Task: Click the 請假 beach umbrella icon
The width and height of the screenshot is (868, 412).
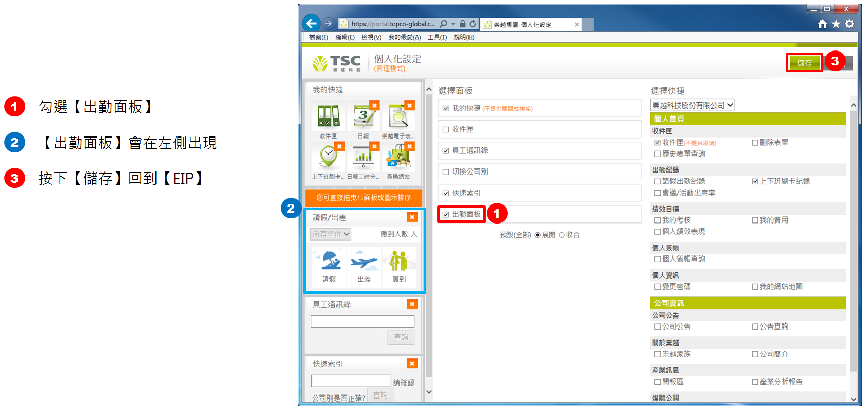Action: pos(329,261)
